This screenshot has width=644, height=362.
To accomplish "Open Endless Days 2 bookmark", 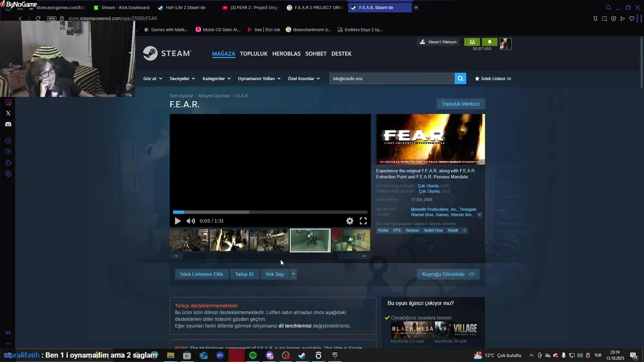I will click(x=359, y=30).
